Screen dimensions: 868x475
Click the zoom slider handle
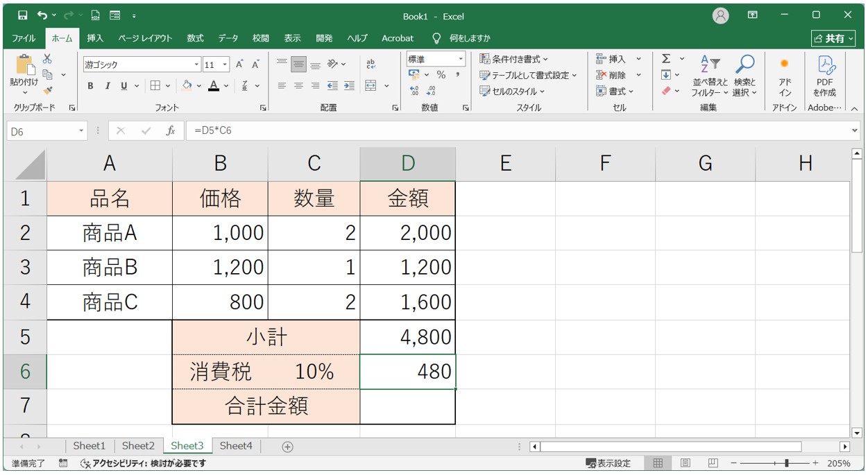pos(786,463)
